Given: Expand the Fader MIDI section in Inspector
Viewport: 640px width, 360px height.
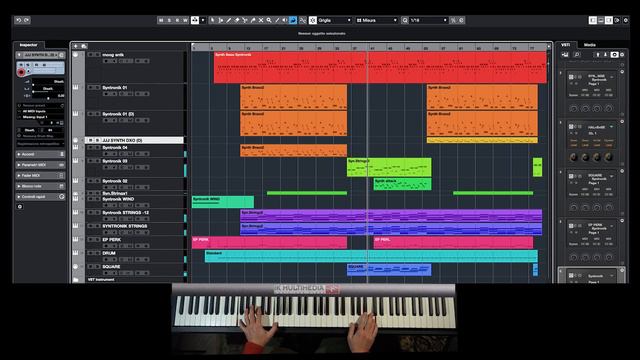Looking at the screenshot, I should coord(40,176).
